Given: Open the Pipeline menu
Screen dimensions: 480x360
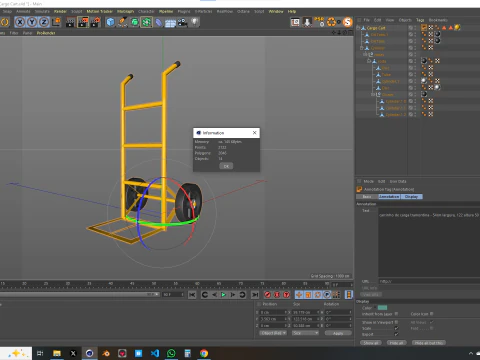Looking at the screenshot, I should [x=166, y=11].
